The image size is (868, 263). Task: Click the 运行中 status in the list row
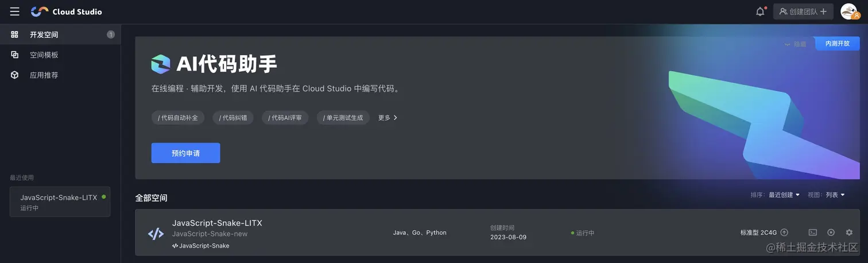[583, 233]
